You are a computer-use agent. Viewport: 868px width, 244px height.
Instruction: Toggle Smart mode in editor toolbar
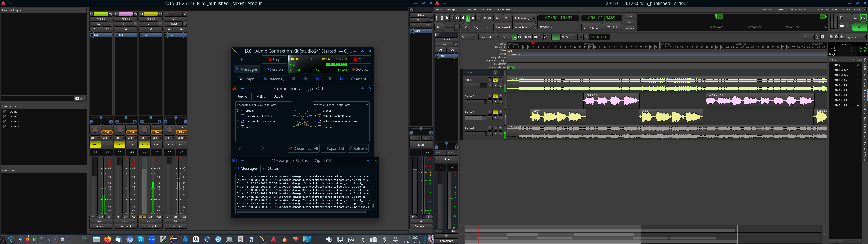pyautogui.click(x=507, y=37)
